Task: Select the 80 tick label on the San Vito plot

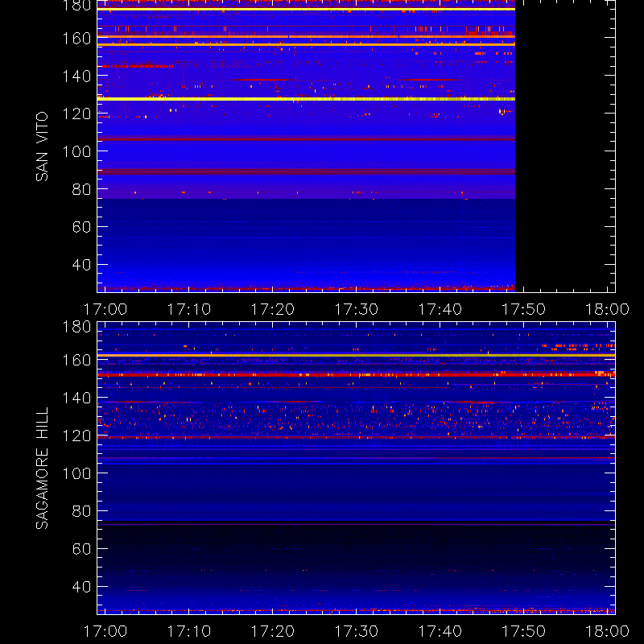Action: point(81,190)
